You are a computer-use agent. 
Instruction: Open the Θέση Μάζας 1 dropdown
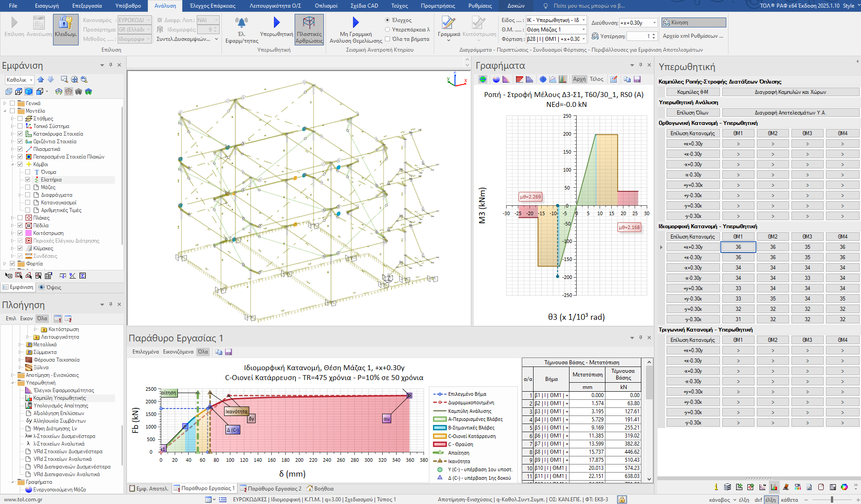(583, 30)
